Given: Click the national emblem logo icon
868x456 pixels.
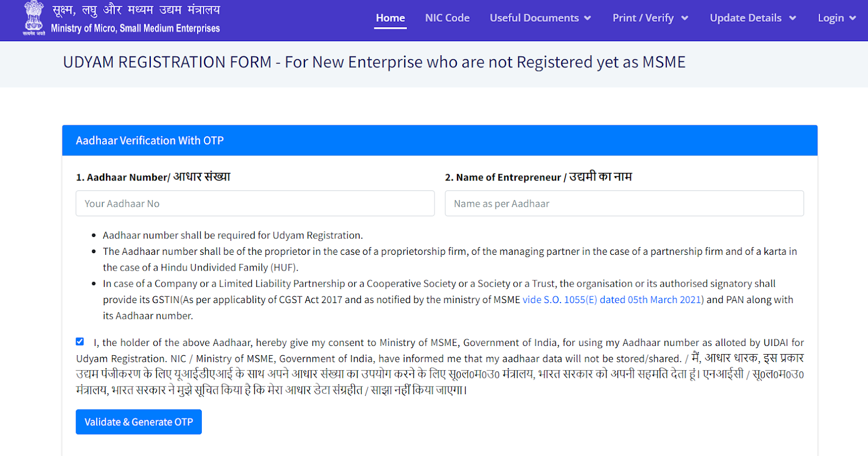Looking at the screenshot, I should (x=34, y=18).
